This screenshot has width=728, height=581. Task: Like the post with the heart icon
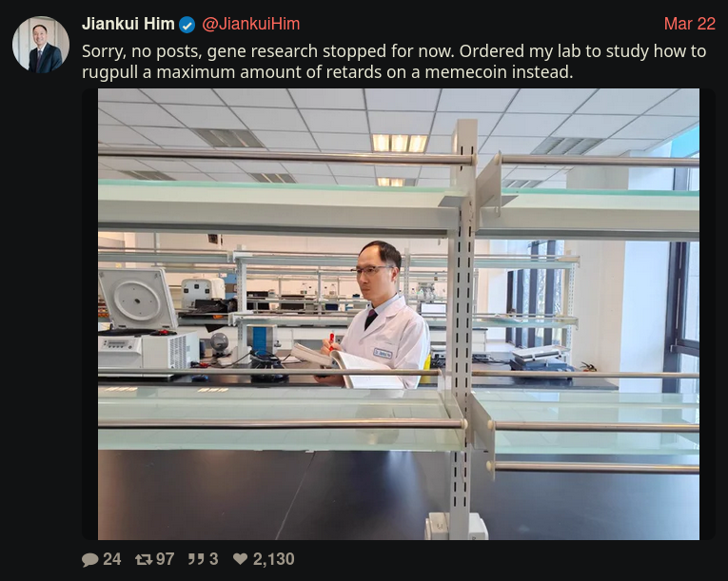click(240, 559)
